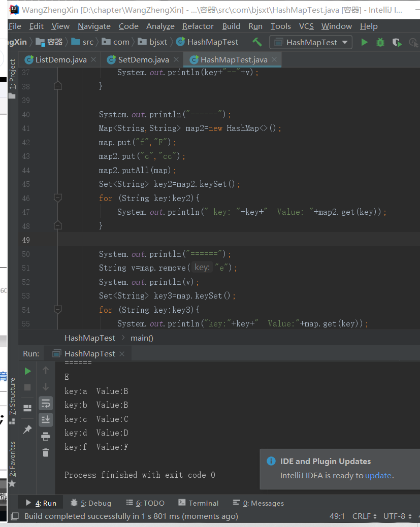This screenshot has width=420, height=527.
Task: Open the View menu
Action: (60, 26)
